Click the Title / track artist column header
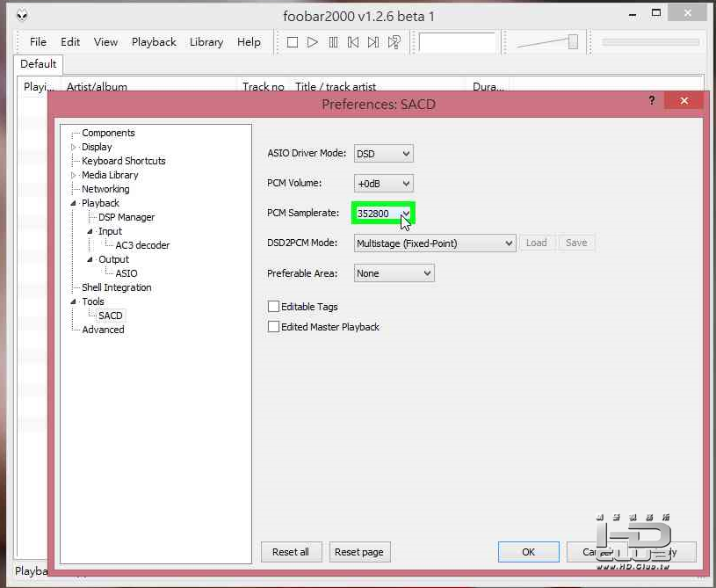716x588 pixels. (x=377, y=85)
